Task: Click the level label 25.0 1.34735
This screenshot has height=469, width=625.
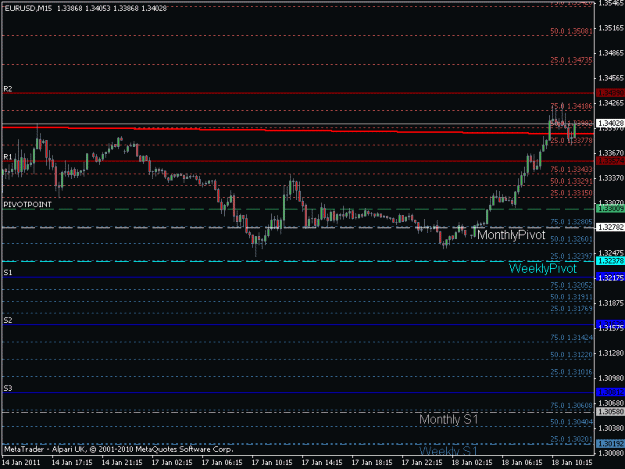Action: pyautogui.click(x=571, y=60)
